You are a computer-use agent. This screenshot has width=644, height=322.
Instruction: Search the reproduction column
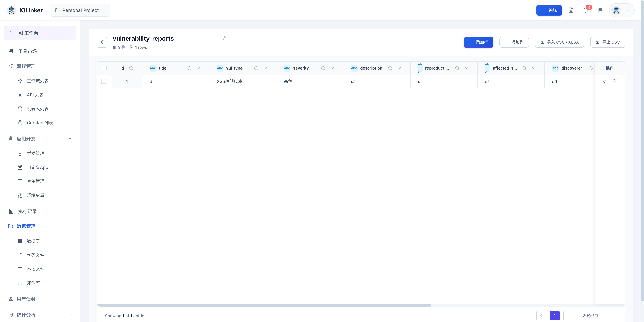pyautogui.click(x=457, y=68)
